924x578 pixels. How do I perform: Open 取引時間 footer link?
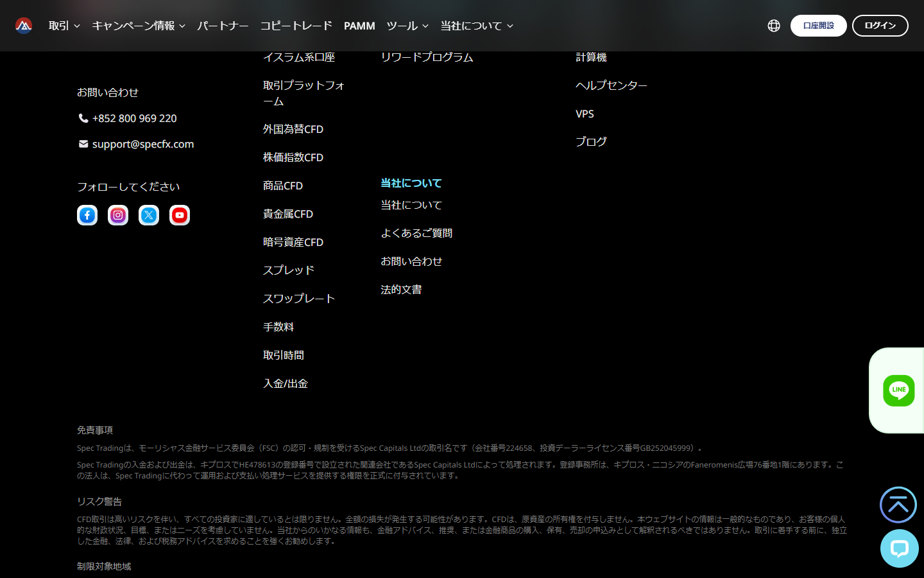pos(284,355)
